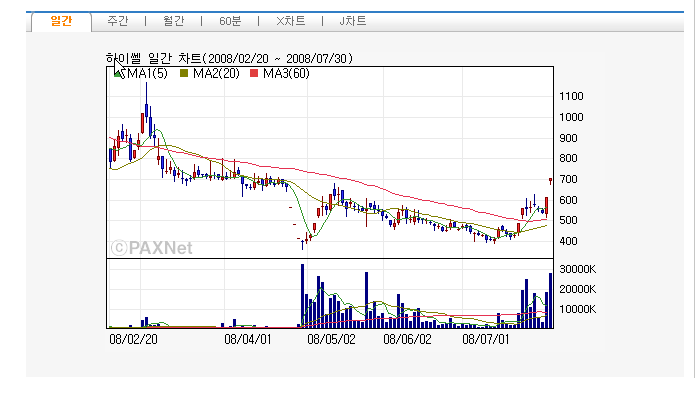Click the tallest blue candlestick peak above 1100

coord(147,100)
